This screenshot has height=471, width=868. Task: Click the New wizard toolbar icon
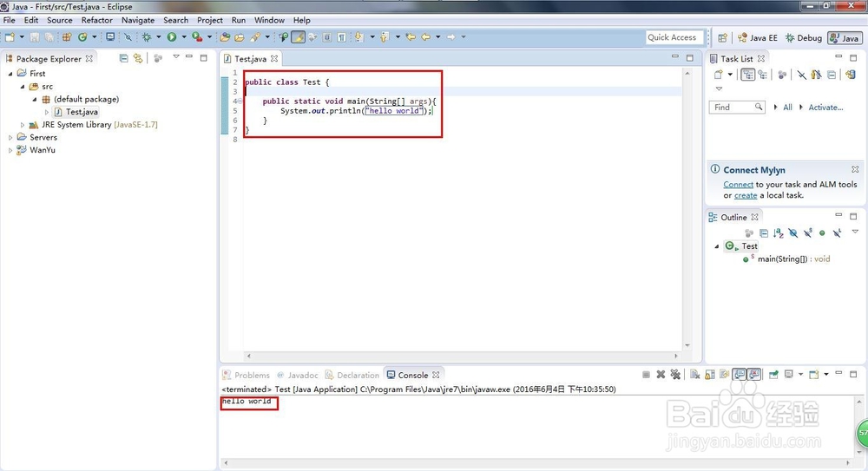[10, 37]
